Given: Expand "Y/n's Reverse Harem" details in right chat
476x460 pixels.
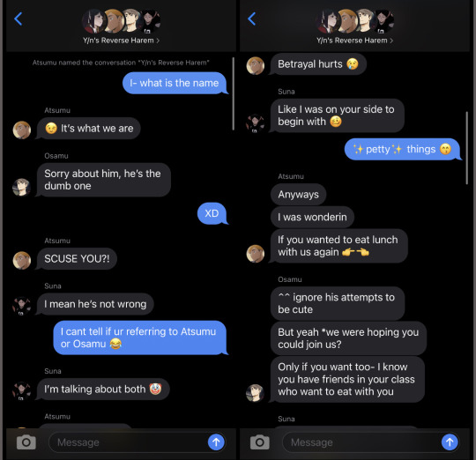Looking at the screenshot, I should (x=354, y=41).
